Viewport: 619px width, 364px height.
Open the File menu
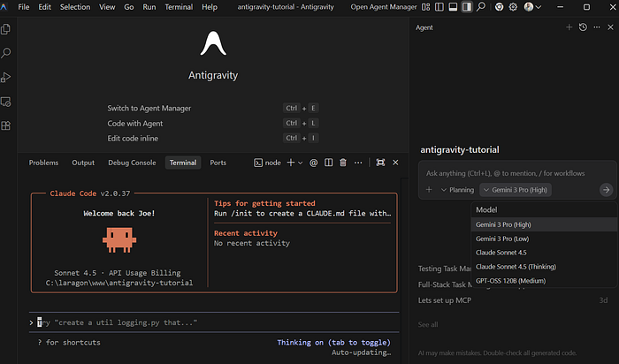(x=24, y=7)
